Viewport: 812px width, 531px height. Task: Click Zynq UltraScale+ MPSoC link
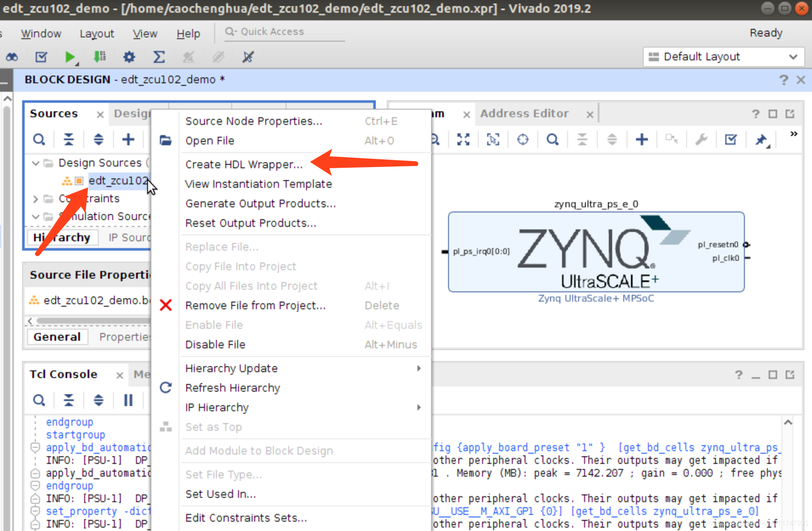tap(596, 298)
